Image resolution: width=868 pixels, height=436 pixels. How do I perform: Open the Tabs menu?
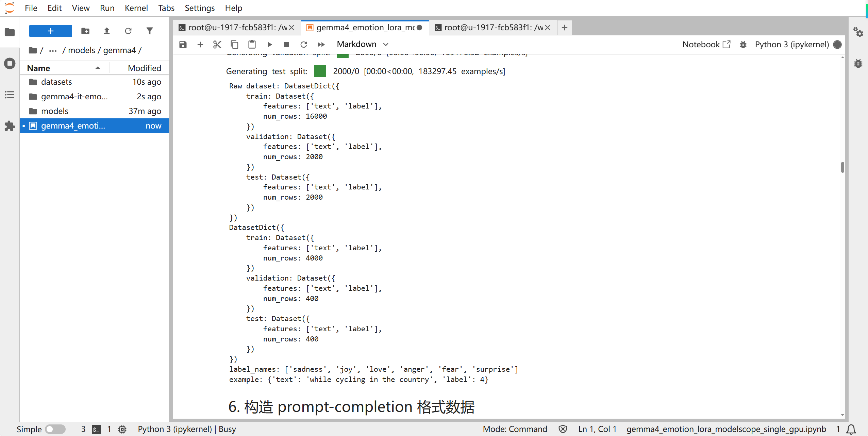(166, 8)
